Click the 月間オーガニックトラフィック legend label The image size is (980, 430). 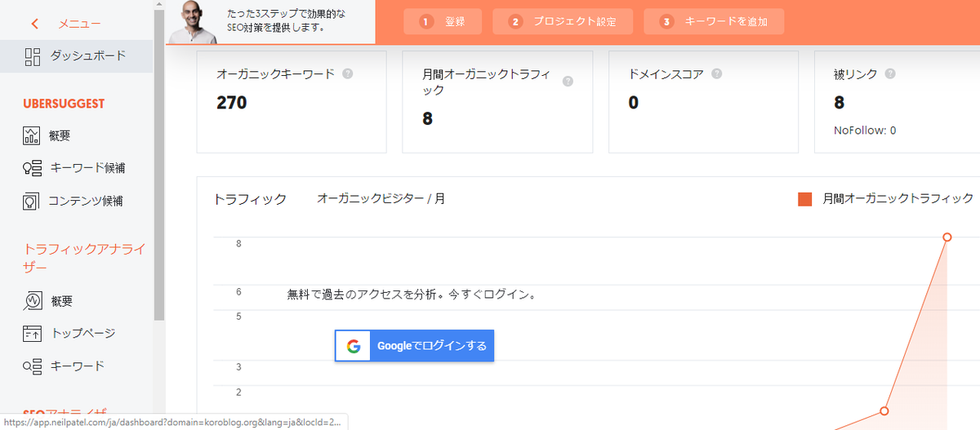(x=898, y=198)
